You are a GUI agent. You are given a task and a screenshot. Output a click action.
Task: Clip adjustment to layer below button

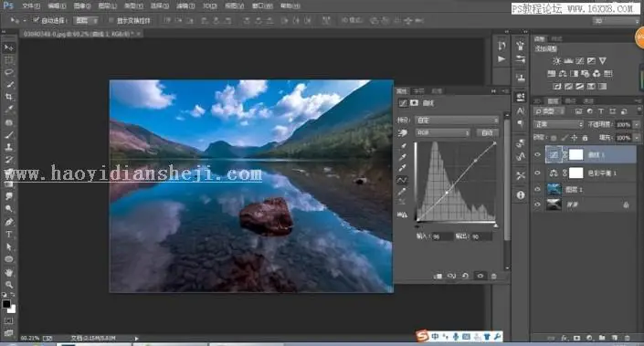coord(438,276)
